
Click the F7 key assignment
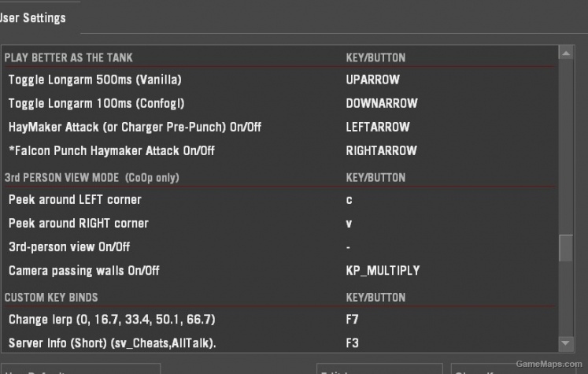click(353, 320)
